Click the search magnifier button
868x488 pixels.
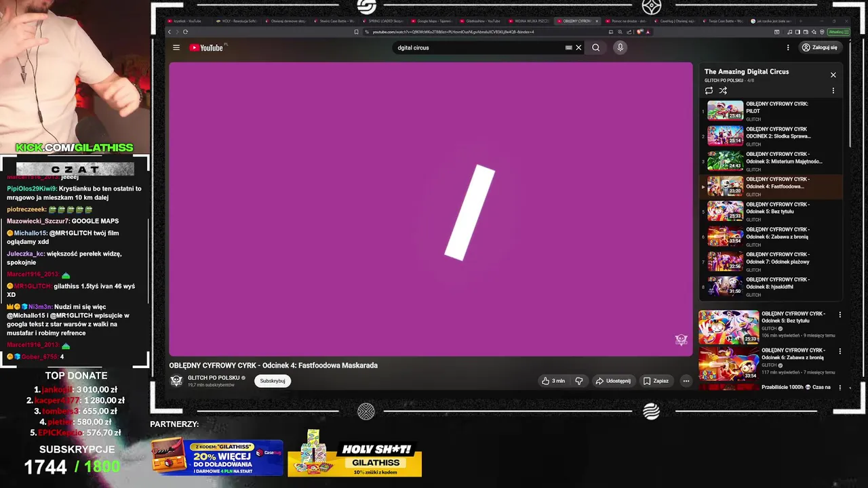(x=595, y=47)
